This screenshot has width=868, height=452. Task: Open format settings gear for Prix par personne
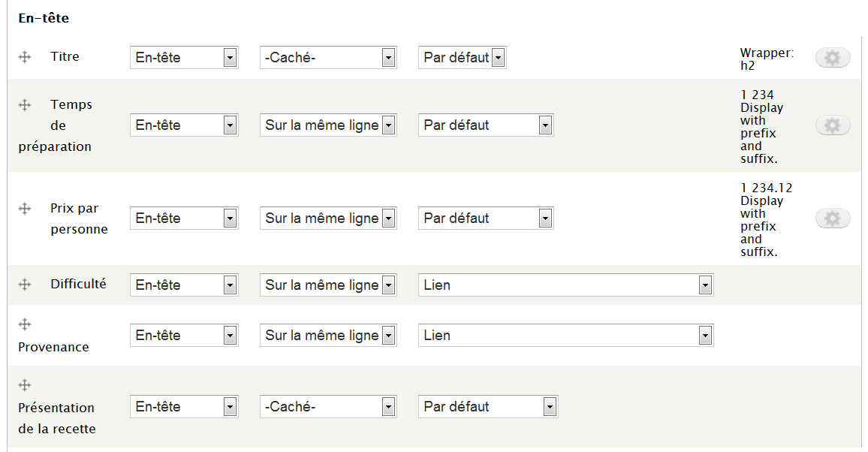(832, 218)
